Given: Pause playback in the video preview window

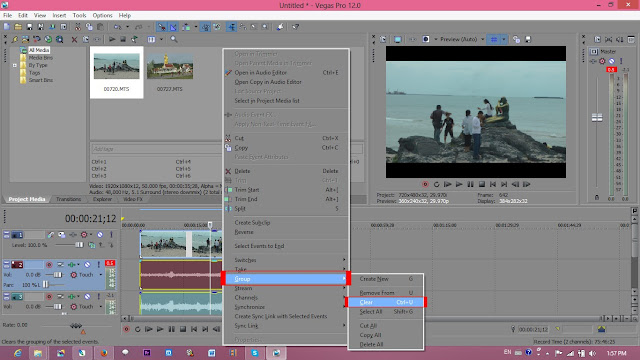Looking at the screenshot, I should pyautogui.click(x=471, y=184).
